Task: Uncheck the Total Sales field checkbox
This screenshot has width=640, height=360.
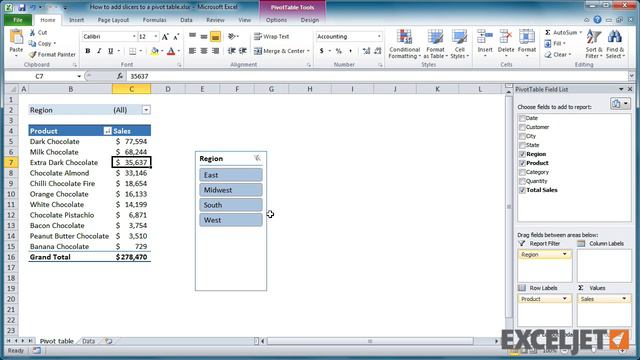Action: click(x=522, y=190)
